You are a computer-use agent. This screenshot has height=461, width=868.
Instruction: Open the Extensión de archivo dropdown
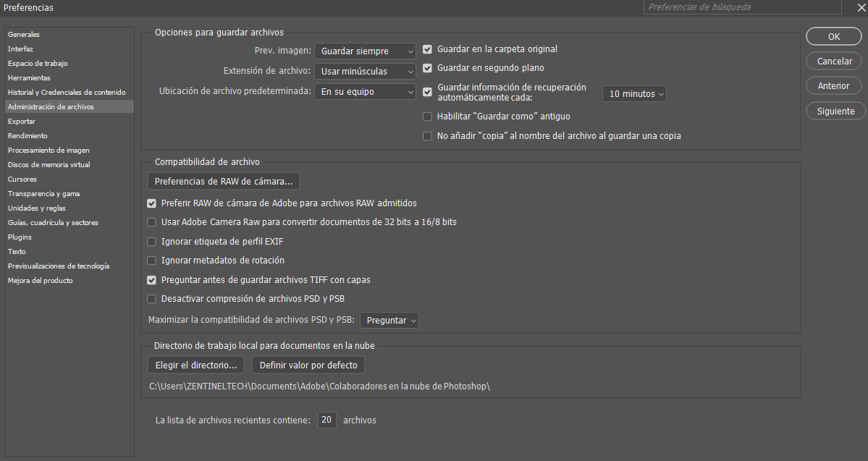[x=365, y=72]
